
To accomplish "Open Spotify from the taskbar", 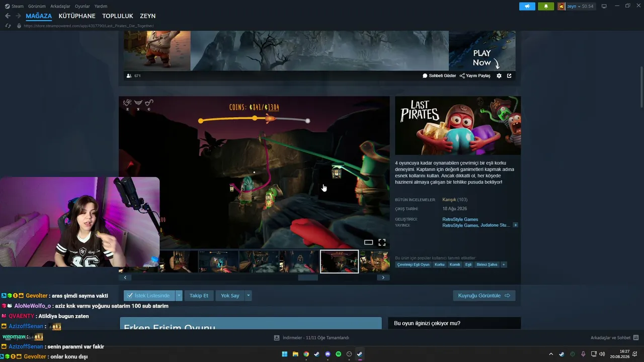I will (338, 354).
